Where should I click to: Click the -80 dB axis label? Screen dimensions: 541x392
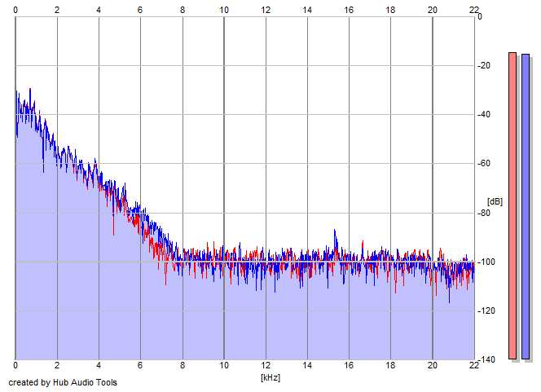[x=484, y=213]
